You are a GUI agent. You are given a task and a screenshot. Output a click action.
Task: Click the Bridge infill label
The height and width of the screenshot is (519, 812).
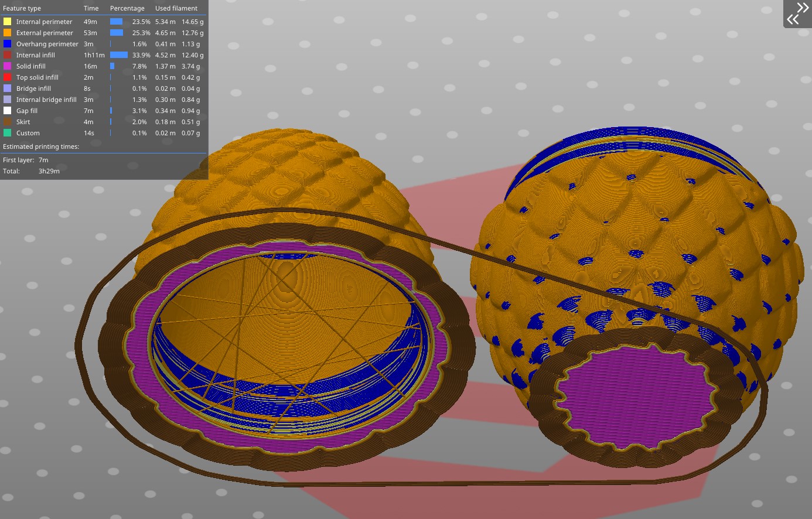33,88
